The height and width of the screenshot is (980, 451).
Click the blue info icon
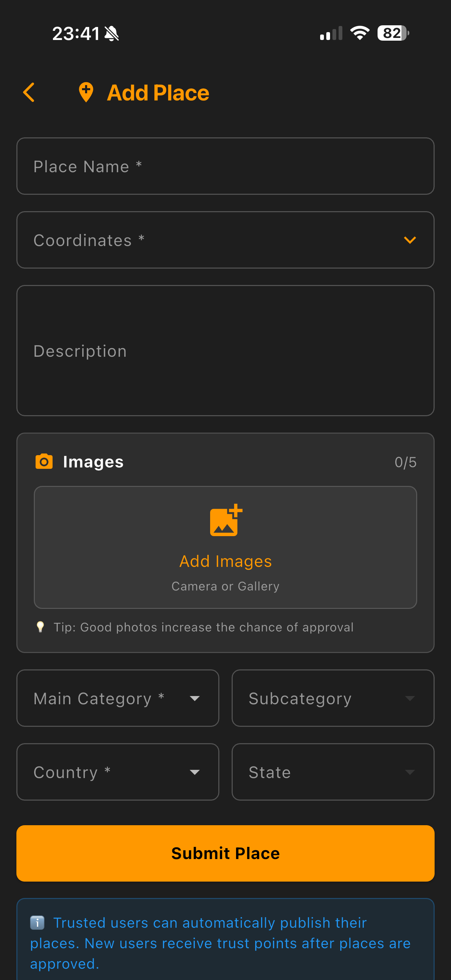37,923
